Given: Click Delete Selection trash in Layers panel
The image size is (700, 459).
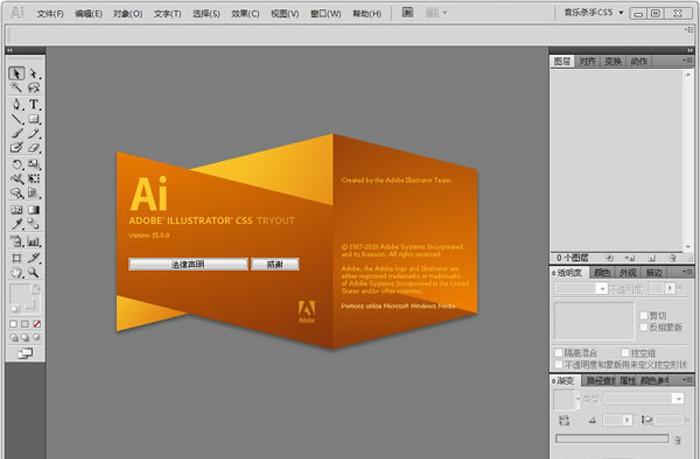Looking at the screenshot, I should pos(673,258).
